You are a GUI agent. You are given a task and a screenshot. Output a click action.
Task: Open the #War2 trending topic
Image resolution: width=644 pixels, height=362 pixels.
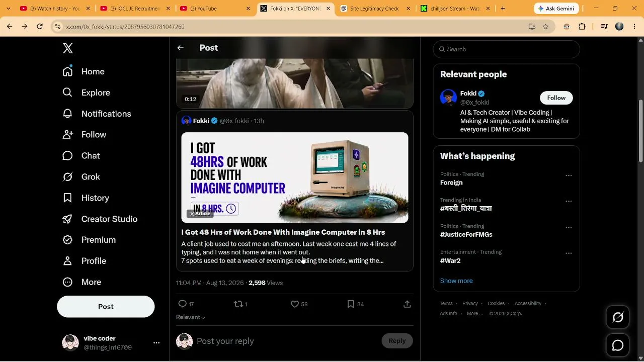coord(450,261)
